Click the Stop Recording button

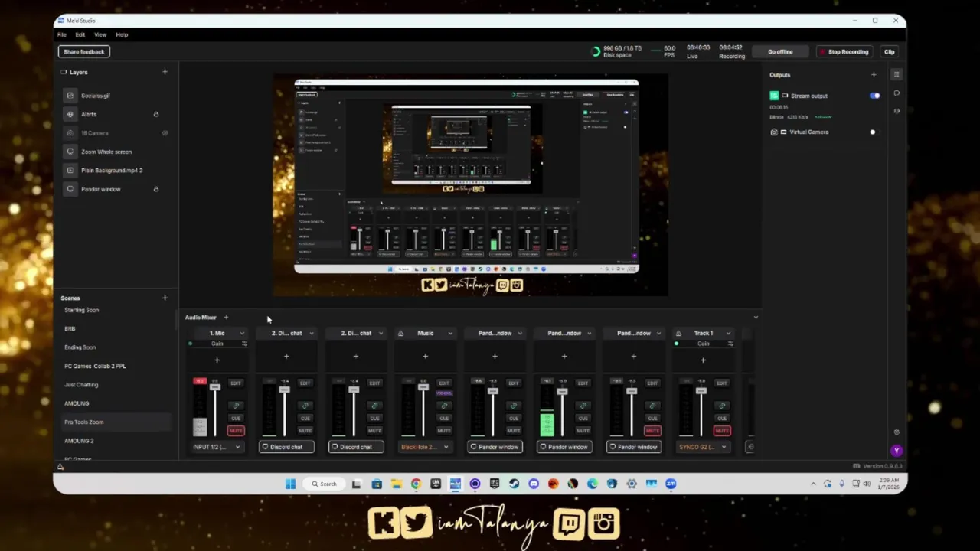[x=843, y=51]
